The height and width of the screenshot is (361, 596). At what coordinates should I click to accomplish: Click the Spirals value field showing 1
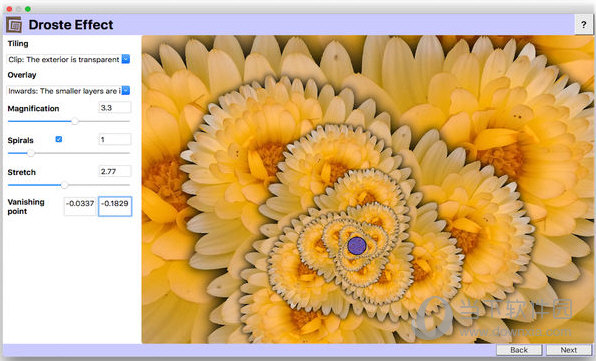(115, 140)
